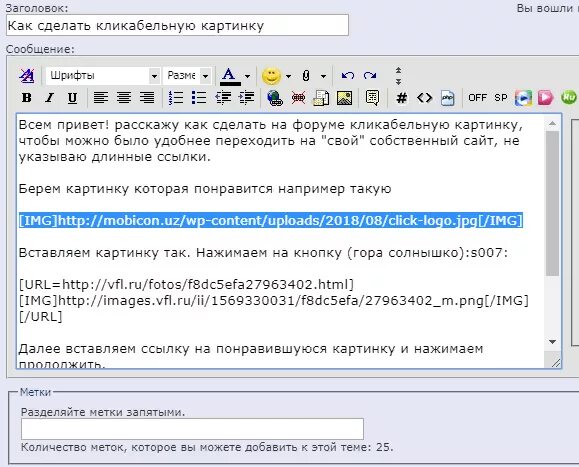Click the closing [/URL] tag line
The width and height of the screenshot is (579, 467).
tap(41, 317)
